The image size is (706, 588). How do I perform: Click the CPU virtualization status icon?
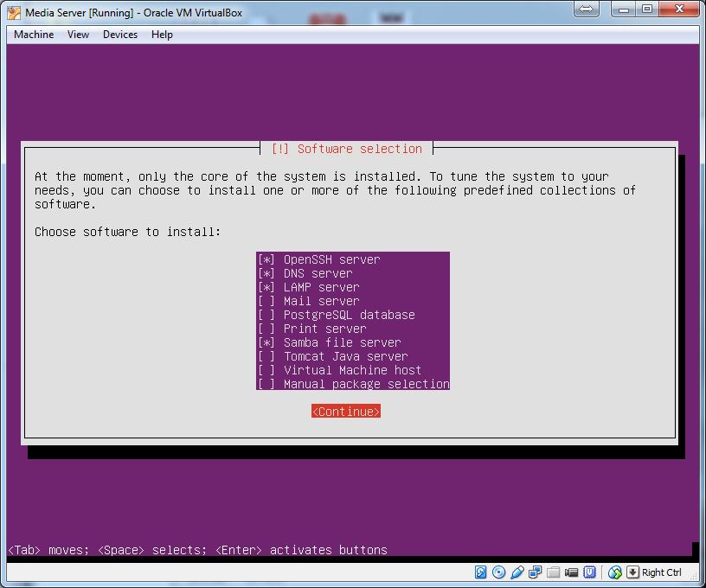pyautogui.click(x=589, y=572)
